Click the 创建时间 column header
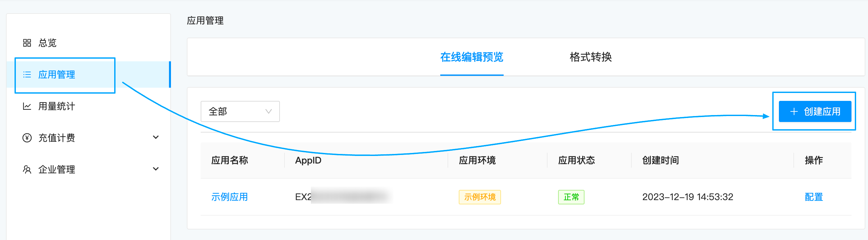This screenshot has width=868, height=240. point(660,160)
